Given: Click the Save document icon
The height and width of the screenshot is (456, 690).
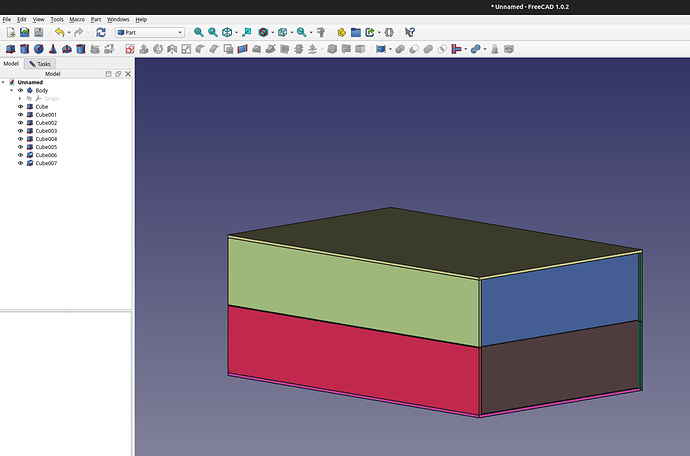Looking at the screenshot, I should [x=39, y=33].
